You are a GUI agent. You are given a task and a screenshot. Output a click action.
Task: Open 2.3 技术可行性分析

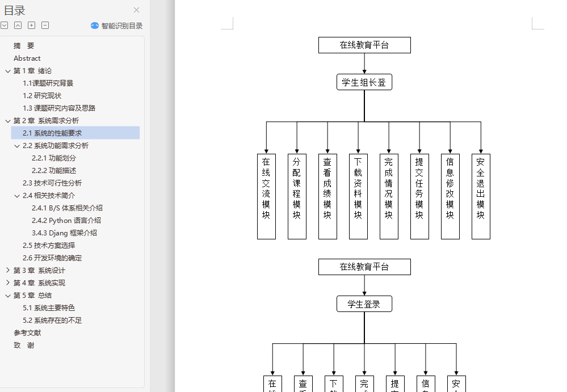click(52, 183)
